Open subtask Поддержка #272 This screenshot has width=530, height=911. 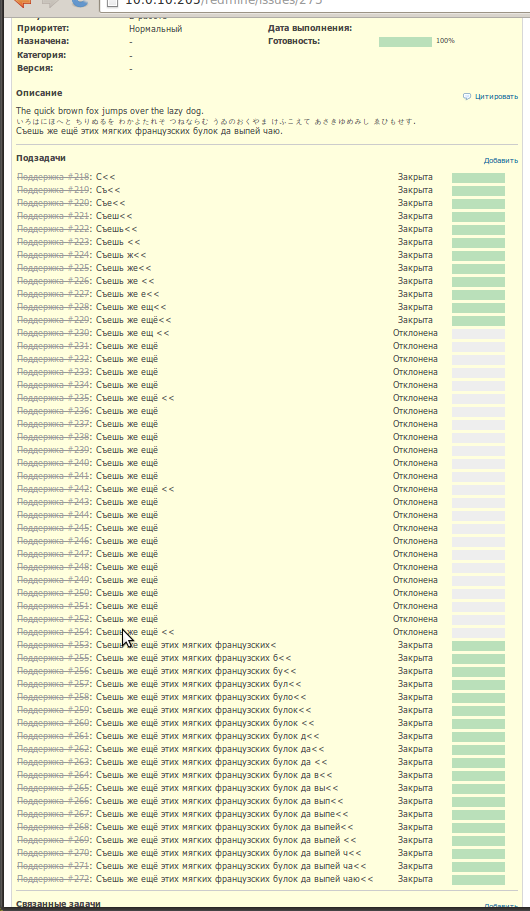[x=53, y=879]
